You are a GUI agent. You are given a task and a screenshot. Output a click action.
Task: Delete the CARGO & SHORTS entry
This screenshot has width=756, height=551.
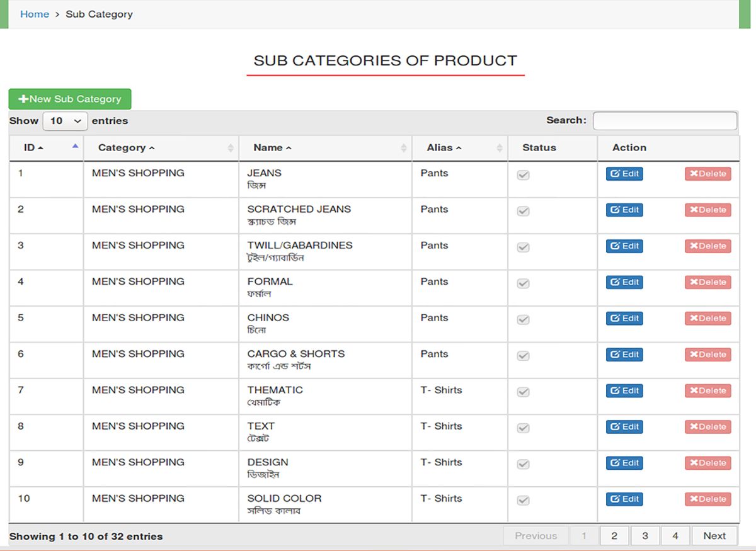[x=707, y=355]
